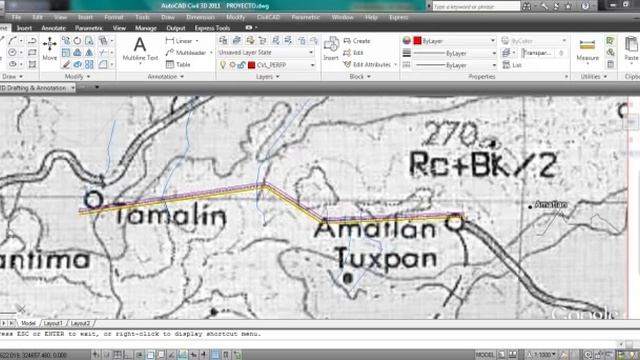This screenshot has width=640, height=360.
Task: Click the Insert block icon
Action: (331, 49)
